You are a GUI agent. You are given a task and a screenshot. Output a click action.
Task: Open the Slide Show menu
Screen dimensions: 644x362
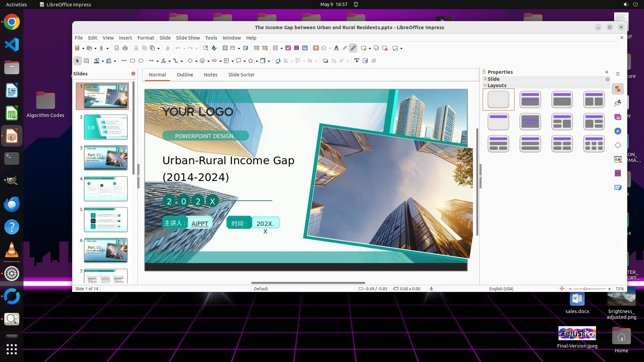(x=188, y=38)
